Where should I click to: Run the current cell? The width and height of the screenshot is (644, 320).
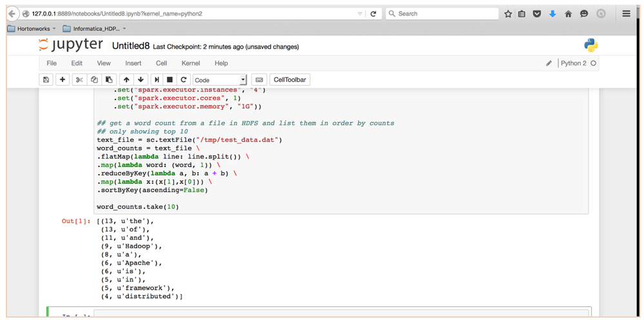pyautogui.click(x=157, y=80)
